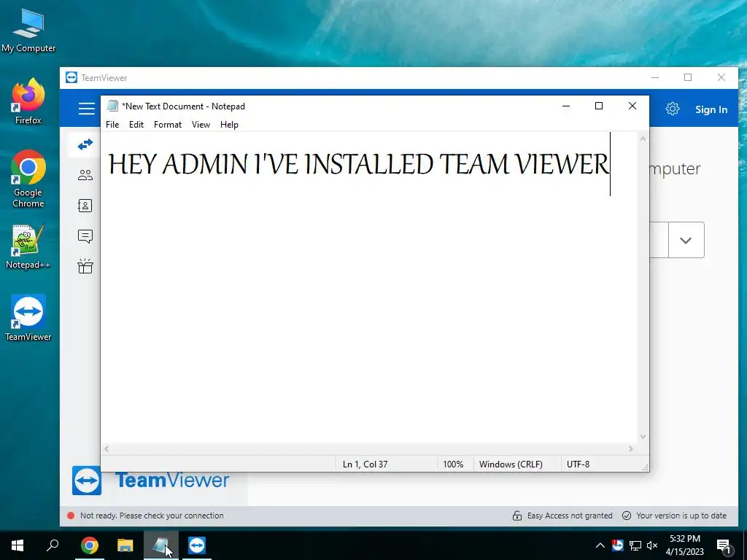Click the red-blue tray icon beside the network icon
The image size is (747, 560).
pyautogui.click(x=618, y=545)
